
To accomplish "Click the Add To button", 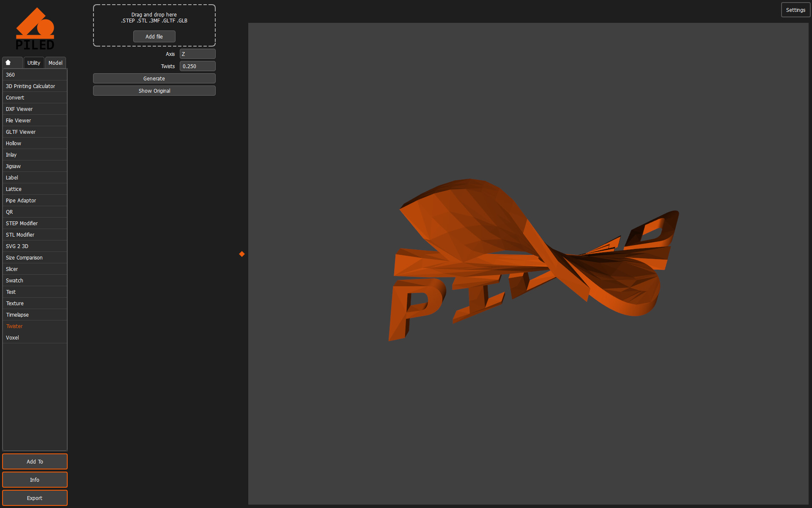I will [35, 462].
